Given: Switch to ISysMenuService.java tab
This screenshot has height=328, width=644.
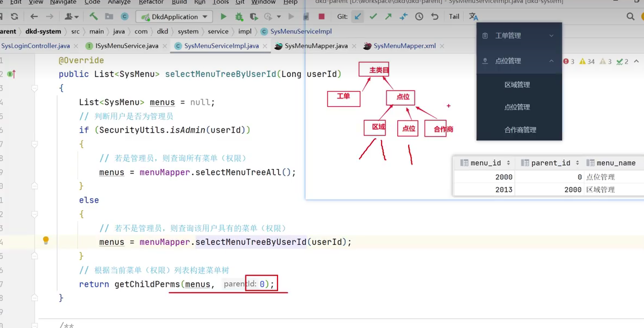Looking at the screenshot, I should point(127,46).
